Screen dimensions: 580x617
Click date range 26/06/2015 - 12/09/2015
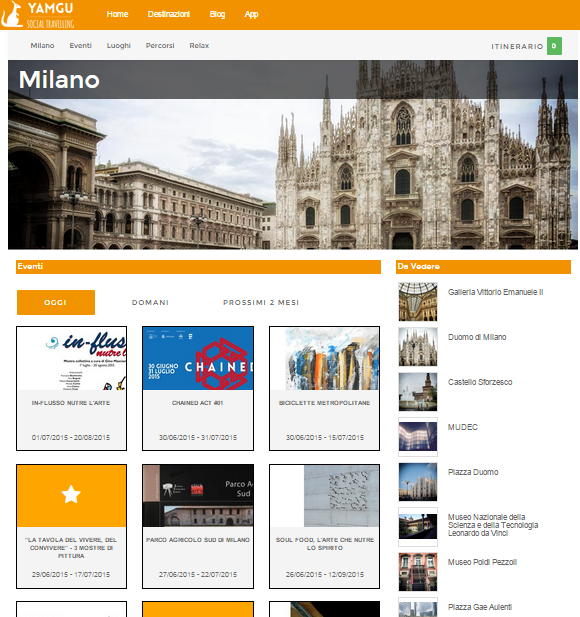[325, 575]
